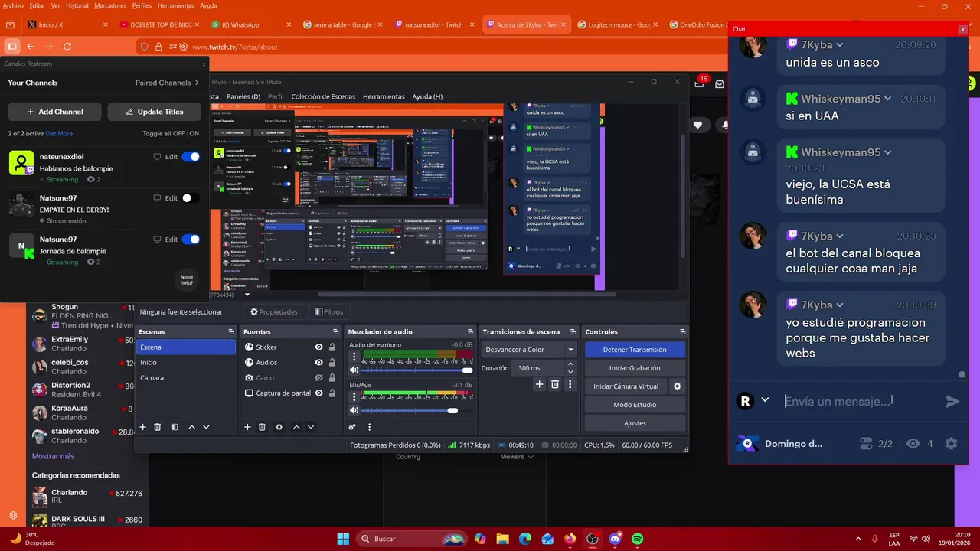Open virtual camera settings gear
Screen dimensions: 980x551
pyautogui.click(x=677, y=386)
